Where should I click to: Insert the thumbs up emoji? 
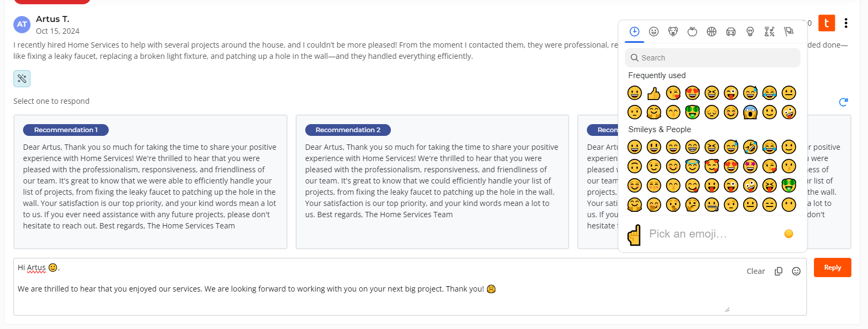[654, 93]
